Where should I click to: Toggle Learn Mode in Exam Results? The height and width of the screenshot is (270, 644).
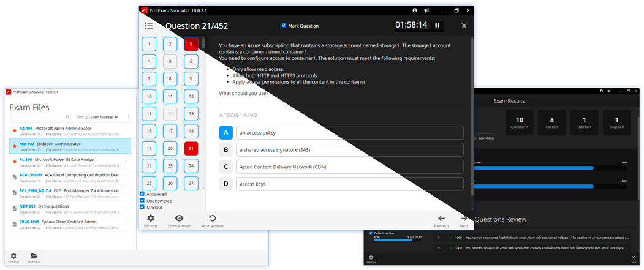click(475, 138)
